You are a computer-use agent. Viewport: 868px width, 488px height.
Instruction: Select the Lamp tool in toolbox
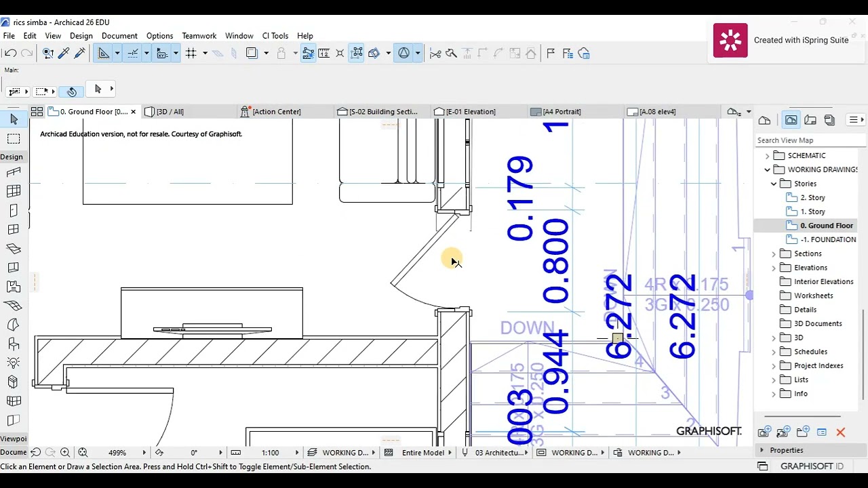point(14,363)
